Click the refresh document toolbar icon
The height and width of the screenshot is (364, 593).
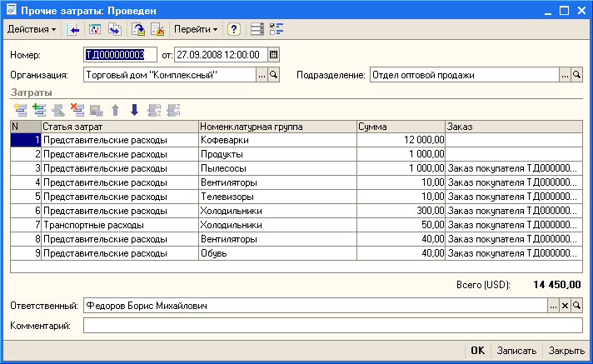point(95,29)
